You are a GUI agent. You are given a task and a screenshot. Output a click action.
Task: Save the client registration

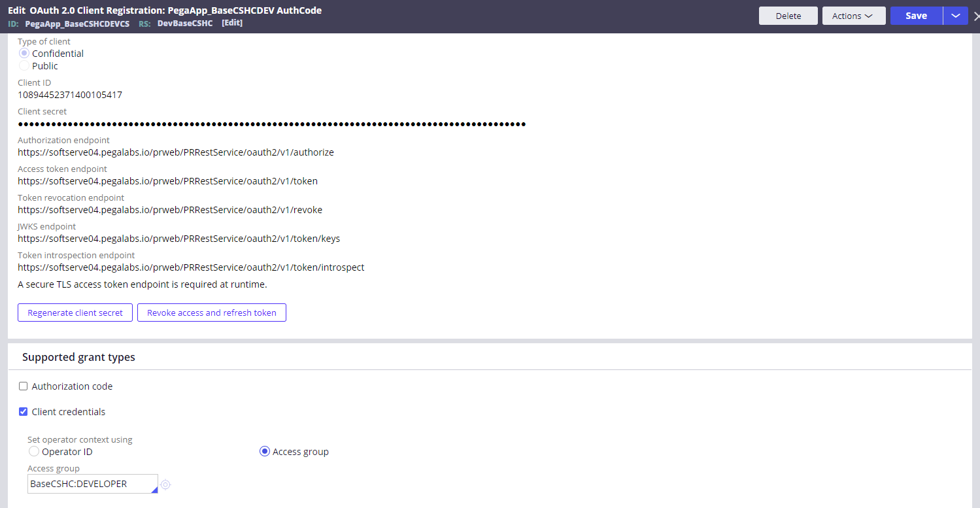[916, 16]
